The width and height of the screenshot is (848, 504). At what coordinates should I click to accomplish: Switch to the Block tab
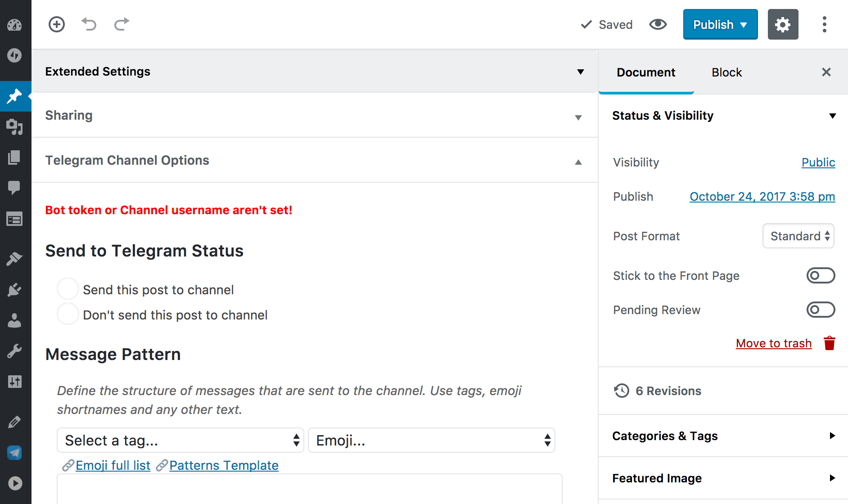[726, 72]
